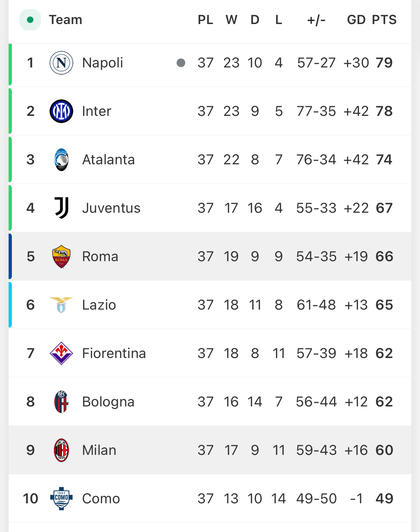The height and width of the screenshot is (532, 420).
Task: Sort table by the GD column
Action: (356, 20)
